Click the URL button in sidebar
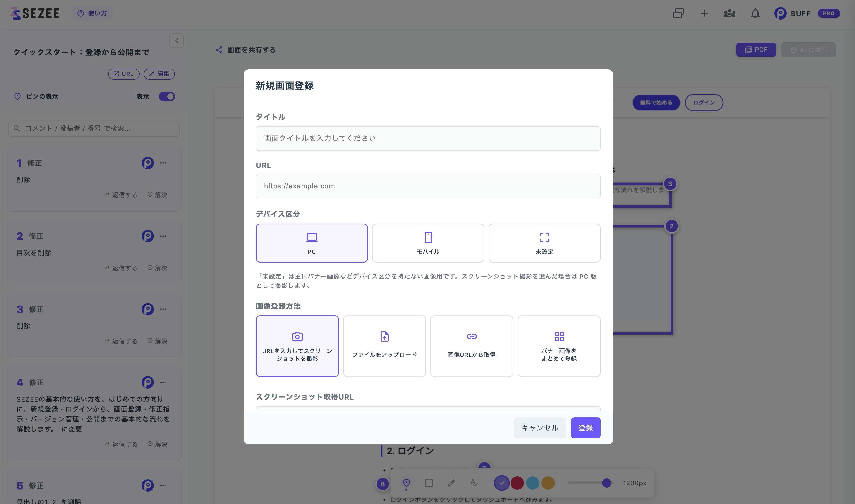The width and height of the screenshot is (855, 504). 124,74
